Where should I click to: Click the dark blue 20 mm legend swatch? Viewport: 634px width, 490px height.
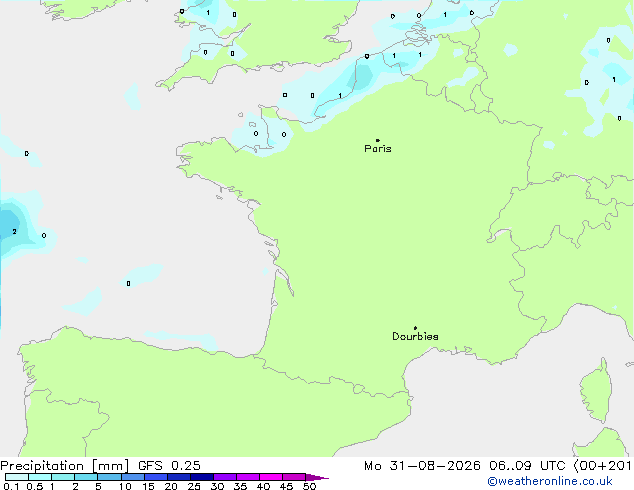point(179,477)
